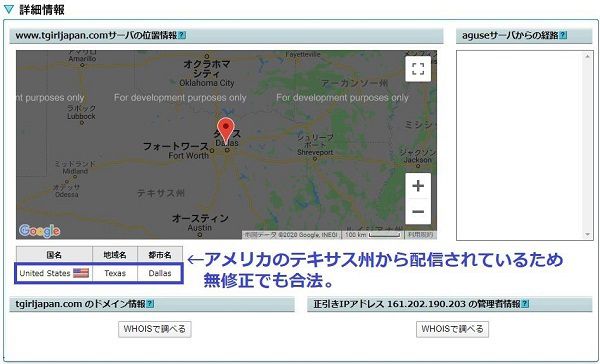Click the アーカンソー州 label on map
The image size is (600, 364).
click(354, 83)
